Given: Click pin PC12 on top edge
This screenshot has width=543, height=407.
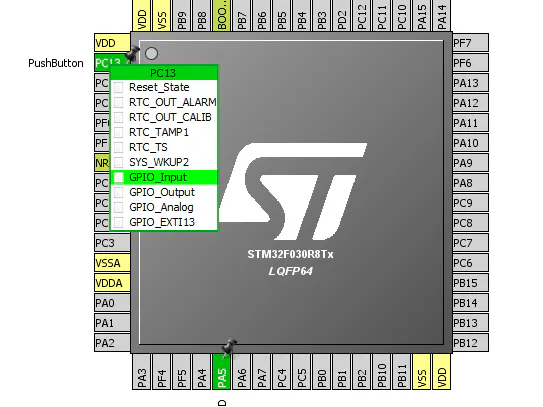Looking at the screenshot, I should click(x=362, y=16).
